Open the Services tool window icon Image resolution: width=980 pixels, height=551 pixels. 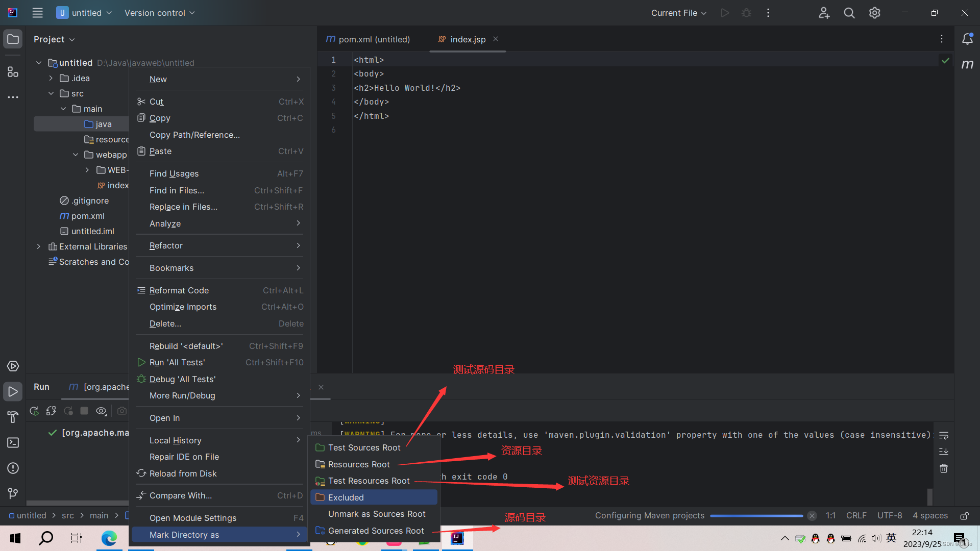click(x=13, y=366)
